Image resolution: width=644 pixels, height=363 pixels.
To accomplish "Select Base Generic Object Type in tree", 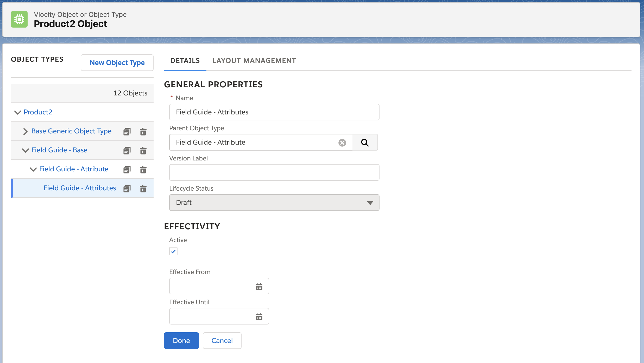I will pyautogui.click(x=71, y=131).
